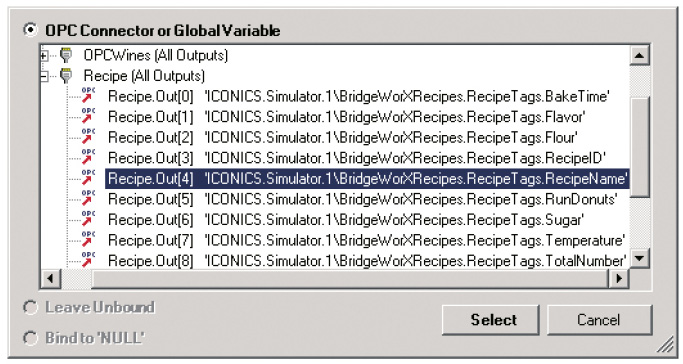
Task: Select the Recipe.Out[1] Flavor tag item
Action: [x=346, y=117]
